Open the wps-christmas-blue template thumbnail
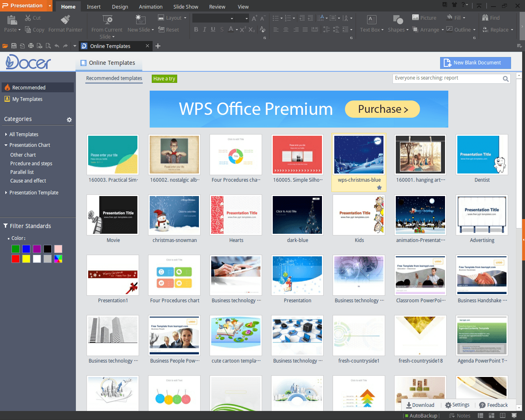This screenshot has width=525, height=420. [359, 155]
